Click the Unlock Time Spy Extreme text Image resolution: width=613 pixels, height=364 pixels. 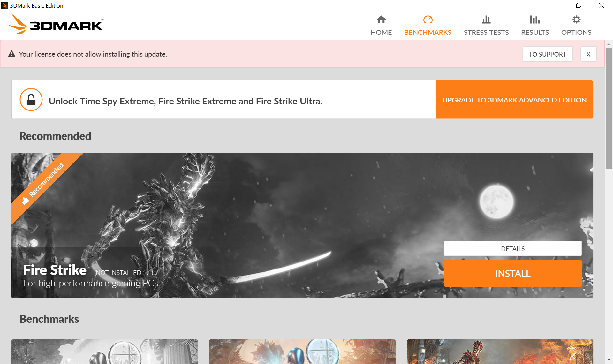[x=185, y=101]
